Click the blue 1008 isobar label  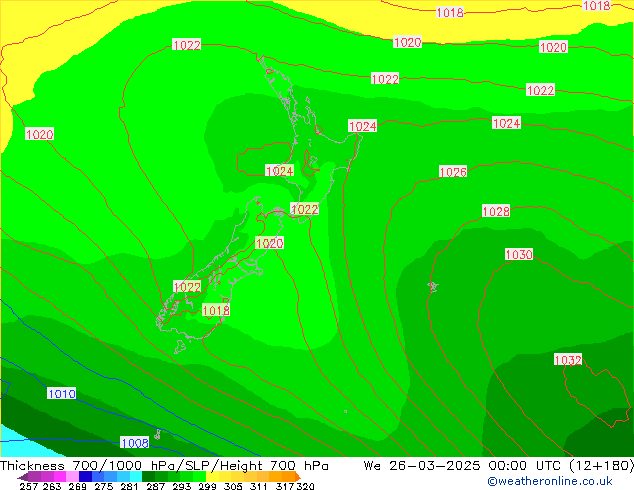point(135,443)
